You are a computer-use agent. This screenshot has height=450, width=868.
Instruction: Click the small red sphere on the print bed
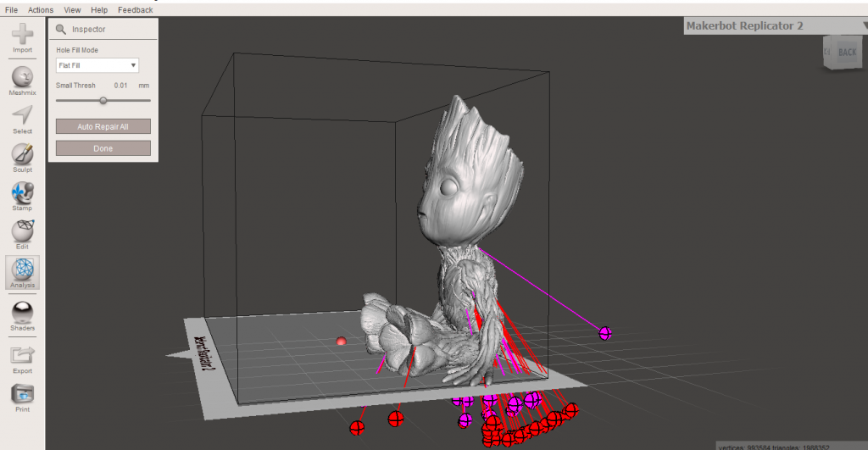click(x=341, y=341)
